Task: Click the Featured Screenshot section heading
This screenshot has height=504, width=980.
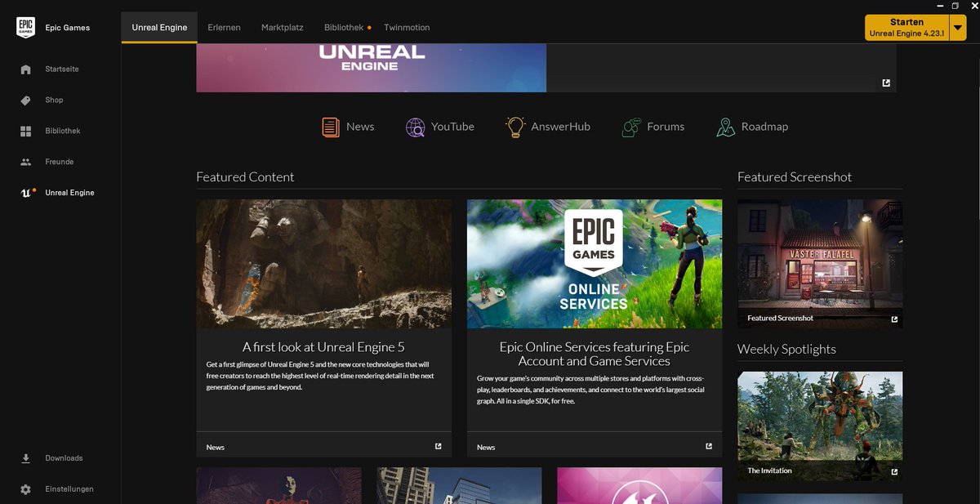Action: (795, 177)
